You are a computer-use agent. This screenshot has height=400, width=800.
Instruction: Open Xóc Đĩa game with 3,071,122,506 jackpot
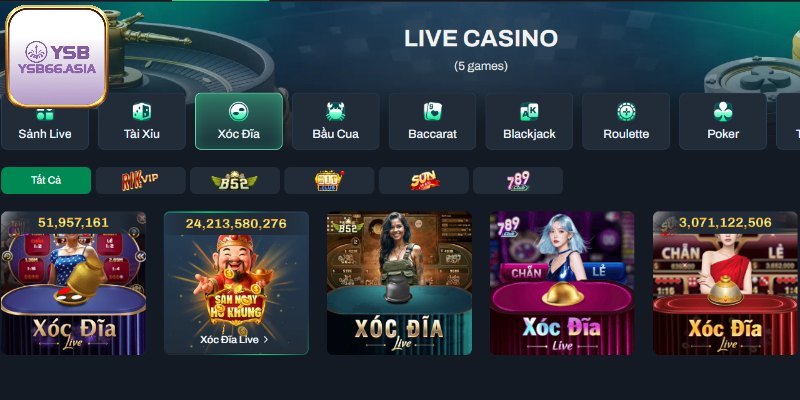725,283
